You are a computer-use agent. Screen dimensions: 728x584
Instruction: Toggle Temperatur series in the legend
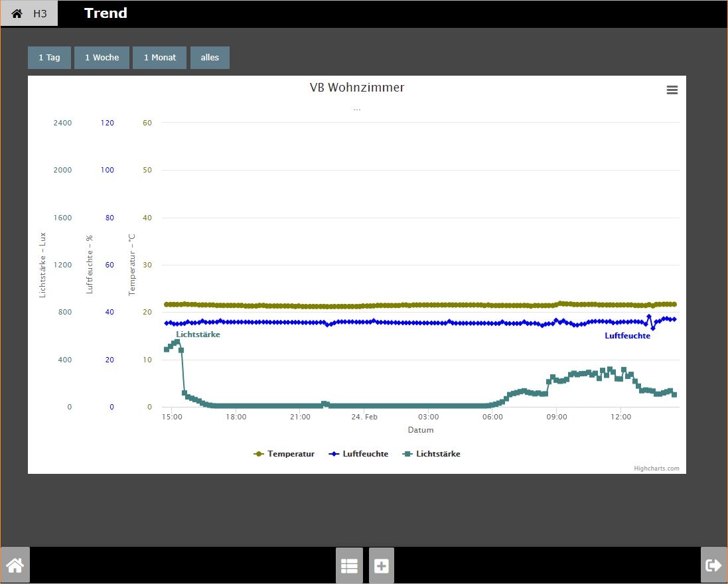tap(284, 454)
